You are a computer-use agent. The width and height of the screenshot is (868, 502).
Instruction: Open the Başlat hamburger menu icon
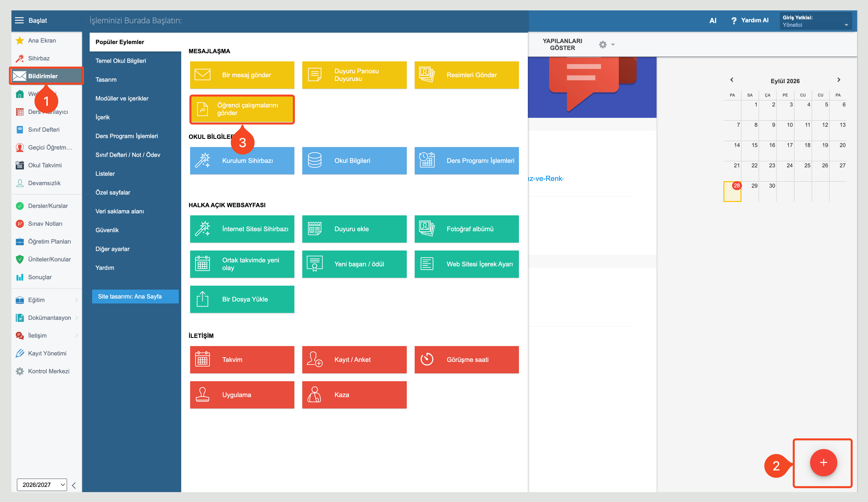(19, 20)
